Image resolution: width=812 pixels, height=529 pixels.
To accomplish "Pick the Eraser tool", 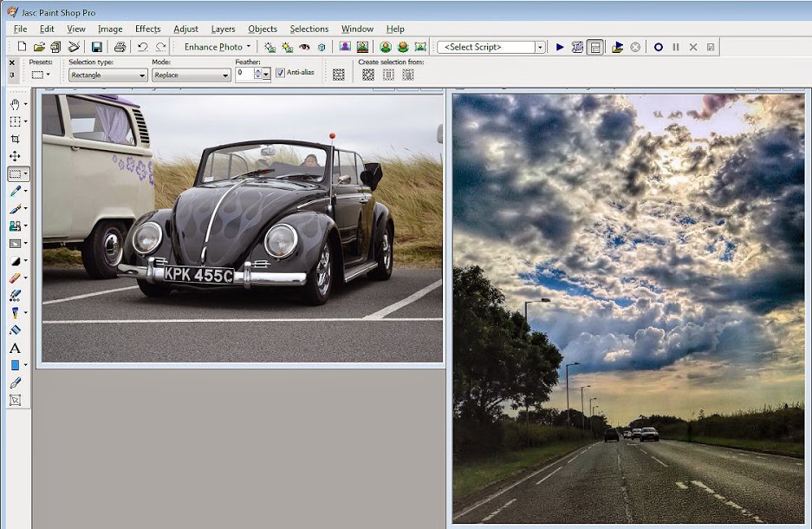I will [15, 278].
